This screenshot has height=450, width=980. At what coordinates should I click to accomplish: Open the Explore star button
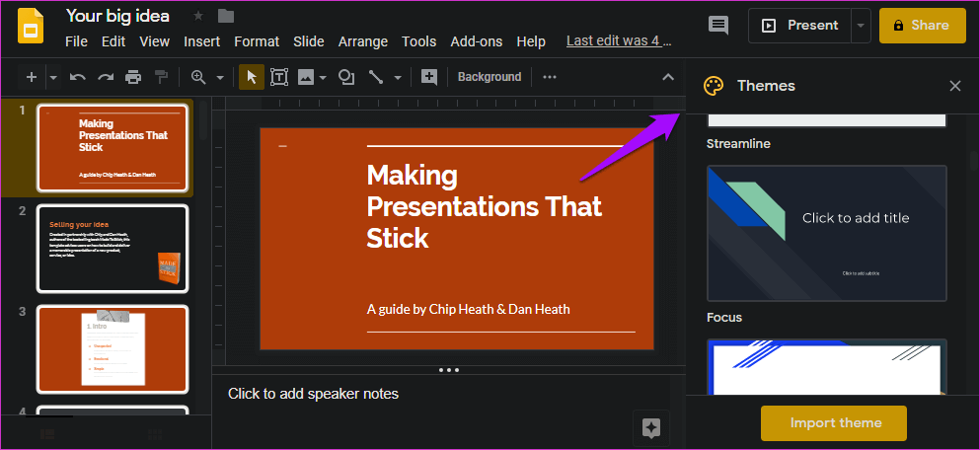[x=651, y=428]
